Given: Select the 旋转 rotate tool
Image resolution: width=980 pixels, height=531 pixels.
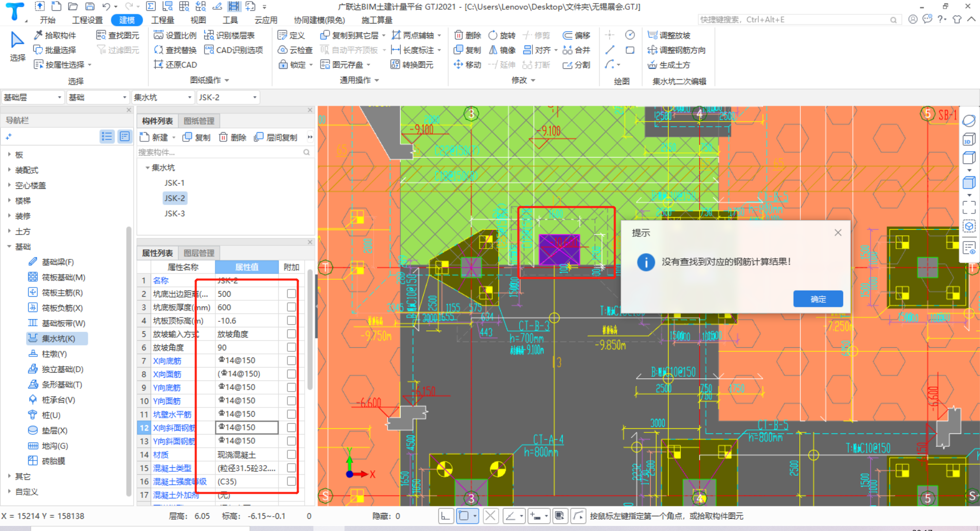Looking at the screenshot, I should click(502, 35).
